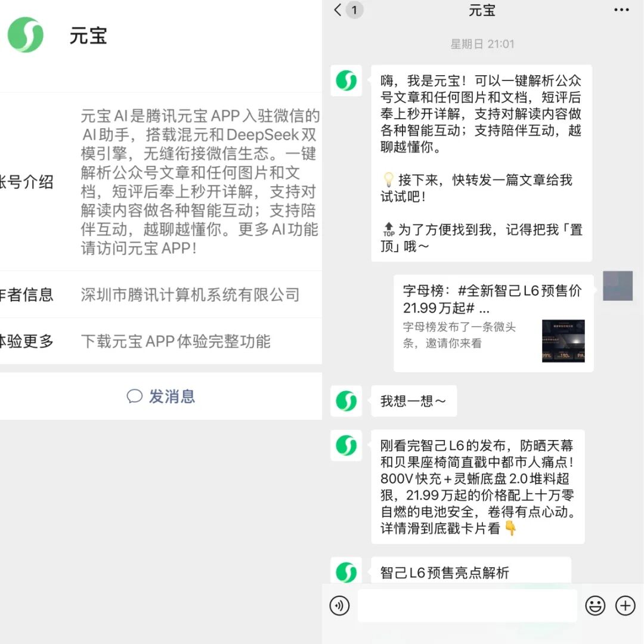Tap the unread count badge near the back arrow
644x644 pixels.
pos(354,10)
